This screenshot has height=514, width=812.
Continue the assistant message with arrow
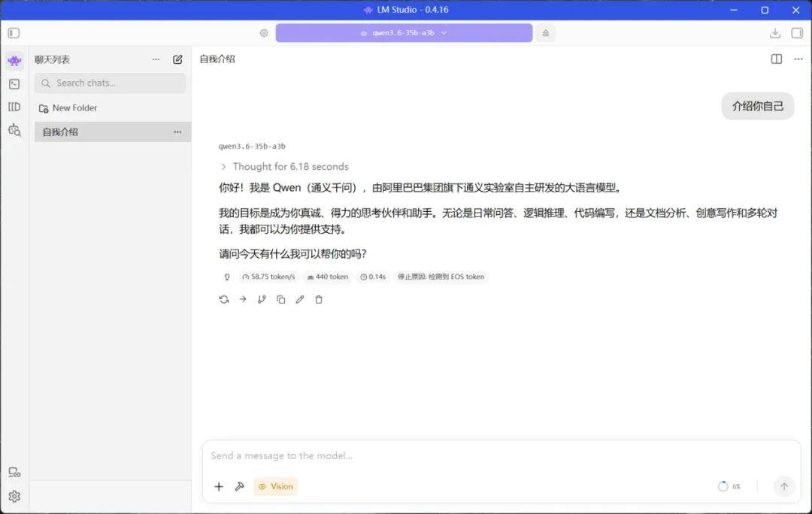coord(243,299)
